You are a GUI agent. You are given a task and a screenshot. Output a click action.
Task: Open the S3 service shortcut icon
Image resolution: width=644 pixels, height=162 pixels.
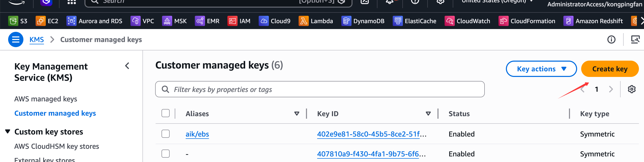tap(13, 21)
